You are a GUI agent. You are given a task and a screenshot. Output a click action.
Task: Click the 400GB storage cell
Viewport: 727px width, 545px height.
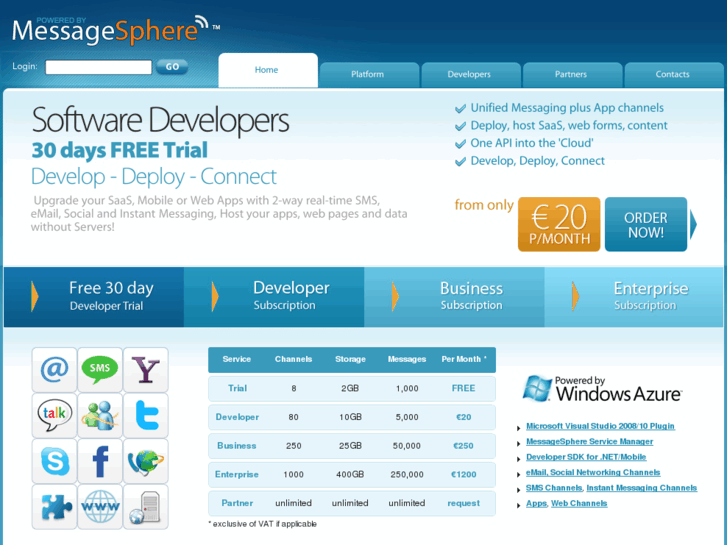(350, 474)
